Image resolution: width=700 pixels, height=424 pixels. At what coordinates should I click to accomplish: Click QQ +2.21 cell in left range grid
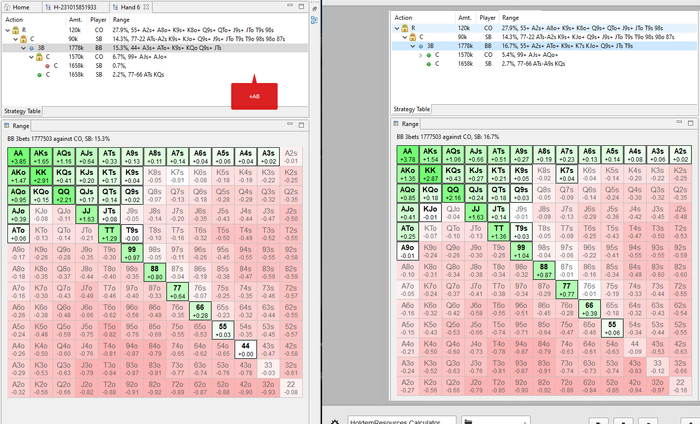(x=64, y=195)
